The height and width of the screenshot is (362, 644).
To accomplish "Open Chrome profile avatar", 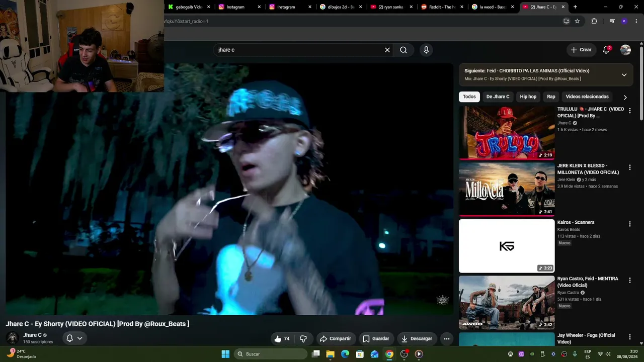I will pos(624,21).
